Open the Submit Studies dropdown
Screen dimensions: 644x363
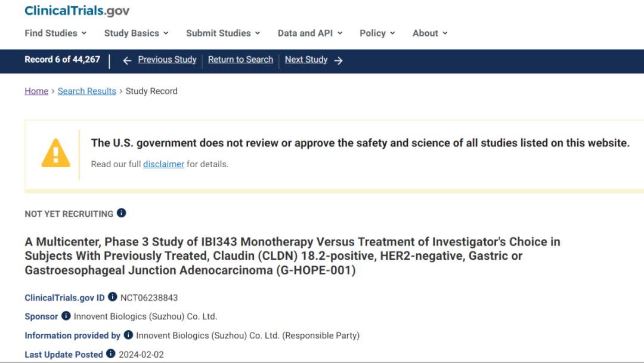(x=223, y=33)
